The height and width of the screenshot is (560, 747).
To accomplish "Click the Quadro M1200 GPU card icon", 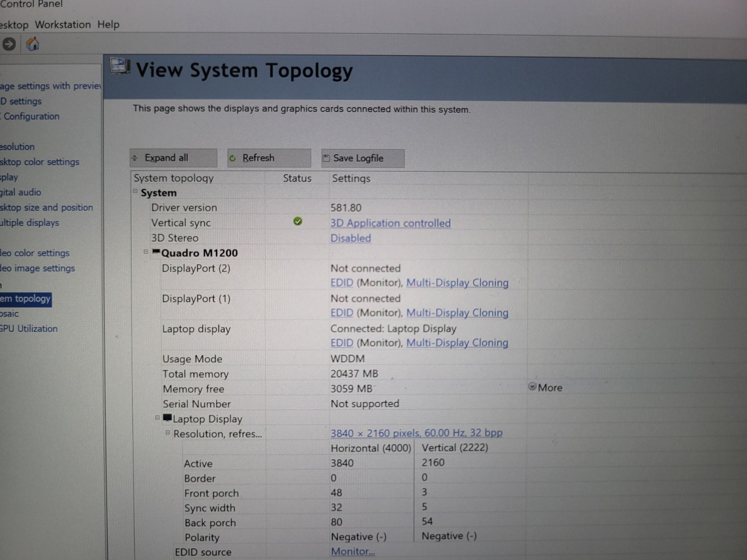I will (156, 252).
